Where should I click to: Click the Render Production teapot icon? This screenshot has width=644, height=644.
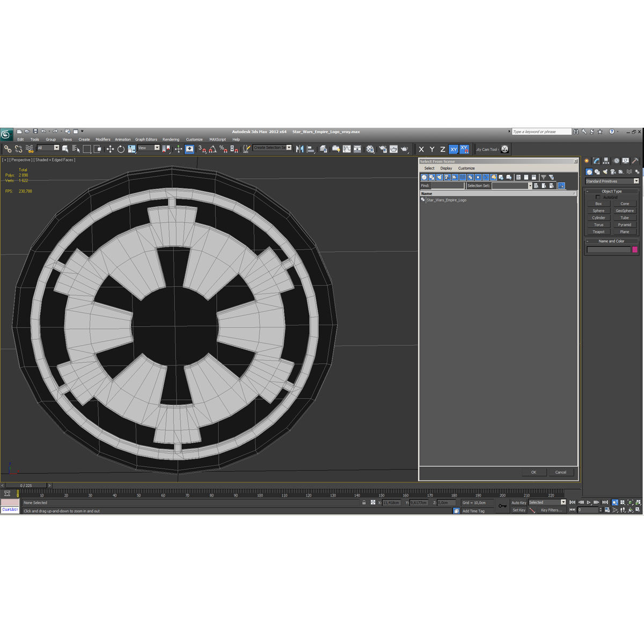(x=404, y=149)
